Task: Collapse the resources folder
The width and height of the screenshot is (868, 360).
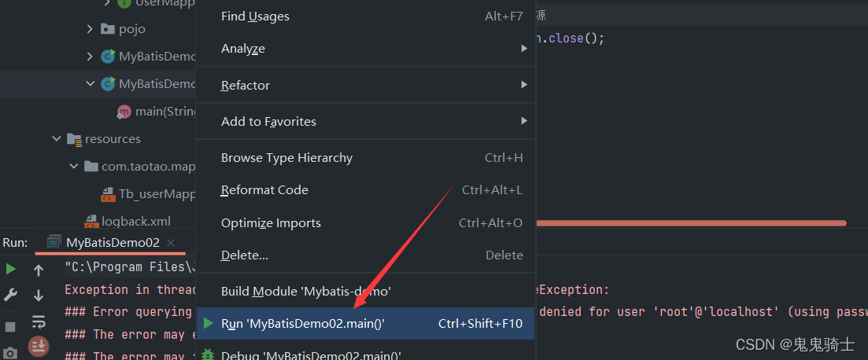Action: tap(57, 139)
